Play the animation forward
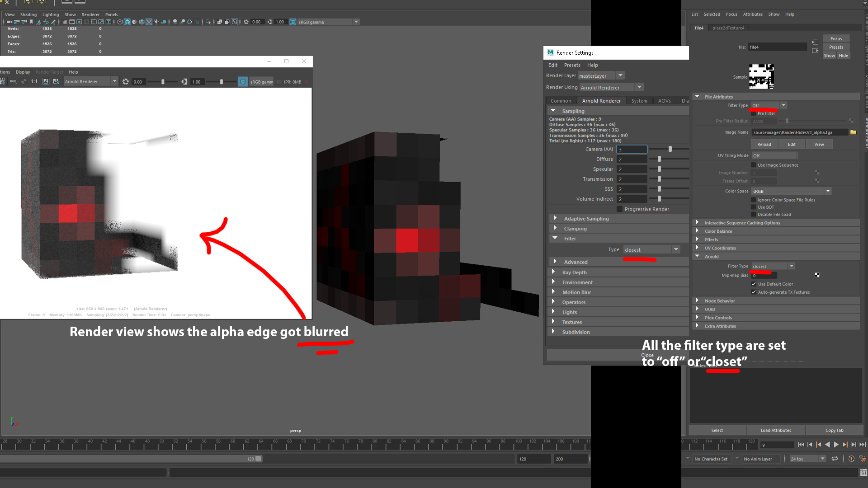Viewport: 868px width, 488px height. pyautogui.click(x=835, y=445)
